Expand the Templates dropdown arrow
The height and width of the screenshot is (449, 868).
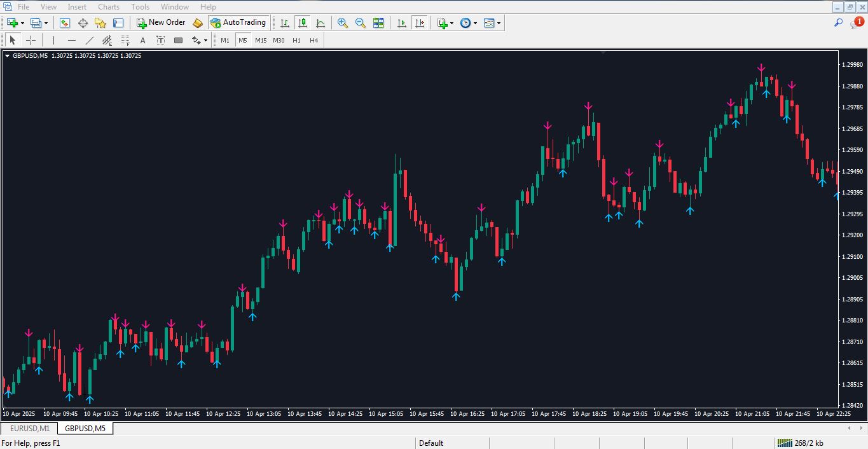pyautogui.click(x=499, y=23)
